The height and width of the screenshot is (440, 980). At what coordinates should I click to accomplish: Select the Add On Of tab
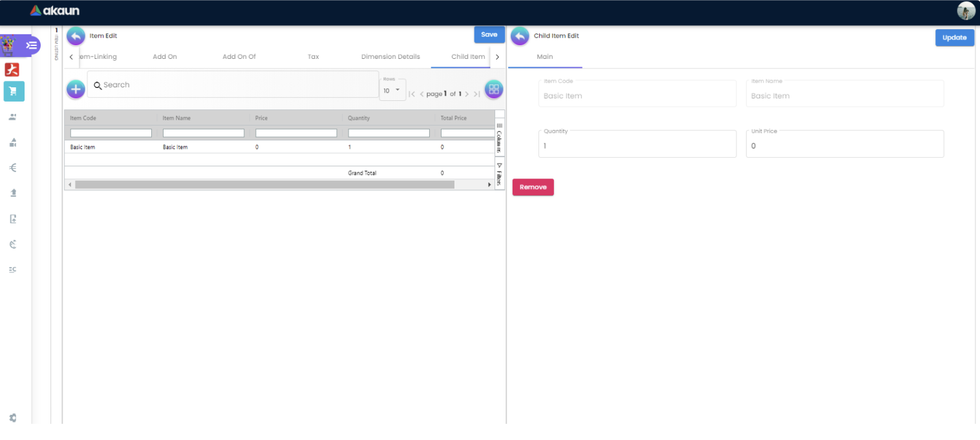(239, 57)
